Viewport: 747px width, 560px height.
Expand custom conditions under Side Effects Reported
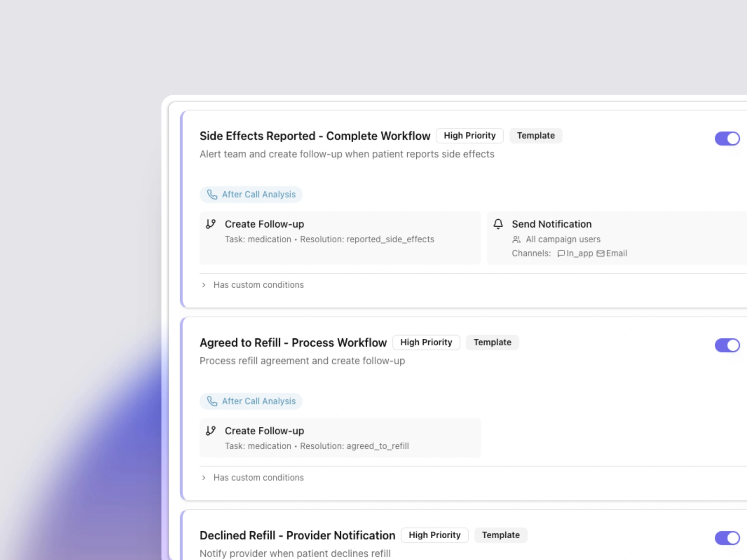point(258,285)
